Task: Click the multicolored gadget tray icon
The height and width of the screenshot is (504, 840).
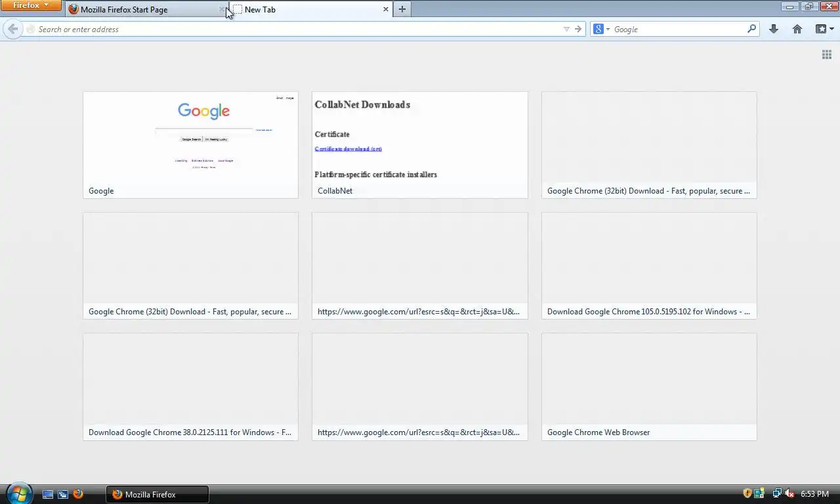Action: pos(759,493)
